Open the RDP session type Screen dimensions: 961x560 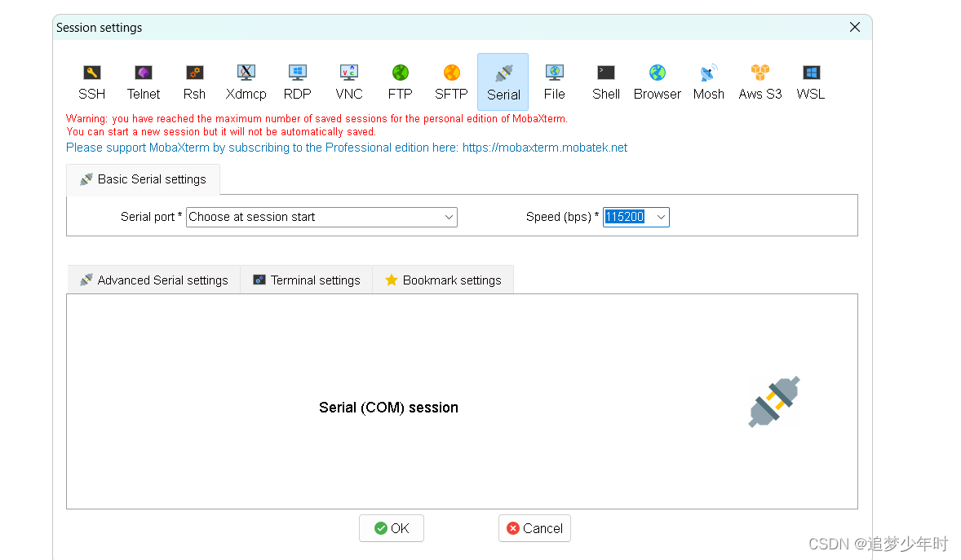coord(297,82)
